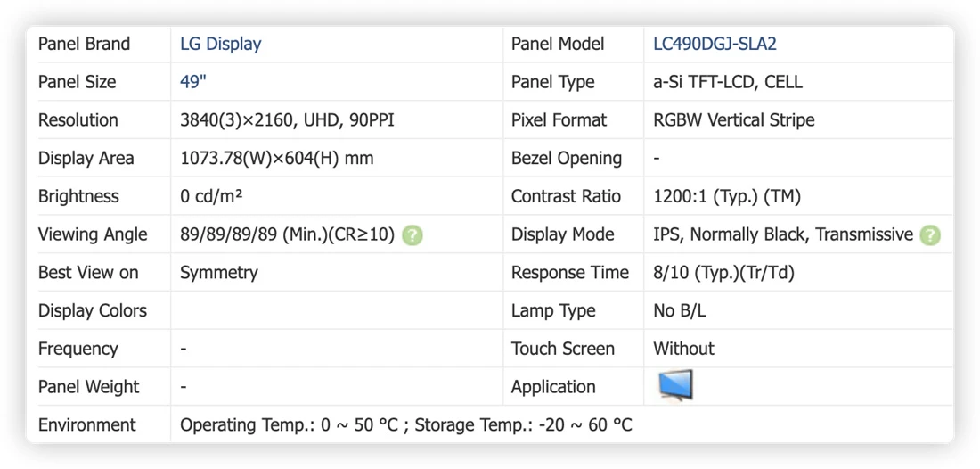Open the LC490DGJ-SLA2 model link
Image resolution: width=980 pixels, height=469 pixels.
[715, 45]
